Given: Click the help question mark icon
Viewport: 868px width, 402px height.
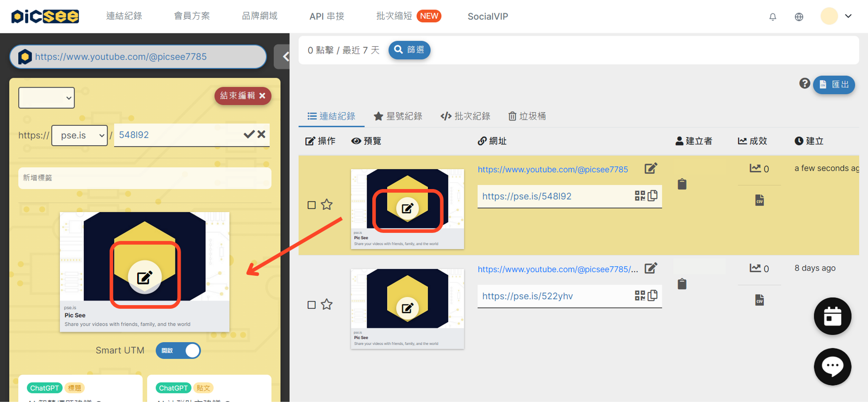Looking at the screenshot, I should [804, 84].
